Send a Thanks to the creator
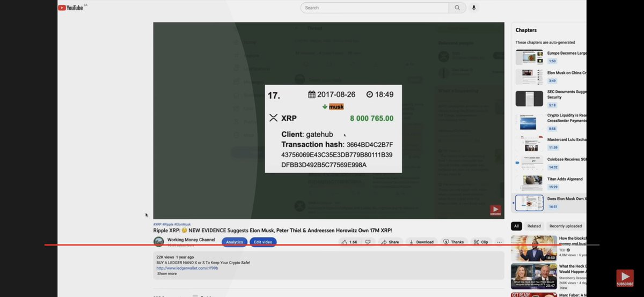This screenshot has width=644, height=297. tap(453, 242)
